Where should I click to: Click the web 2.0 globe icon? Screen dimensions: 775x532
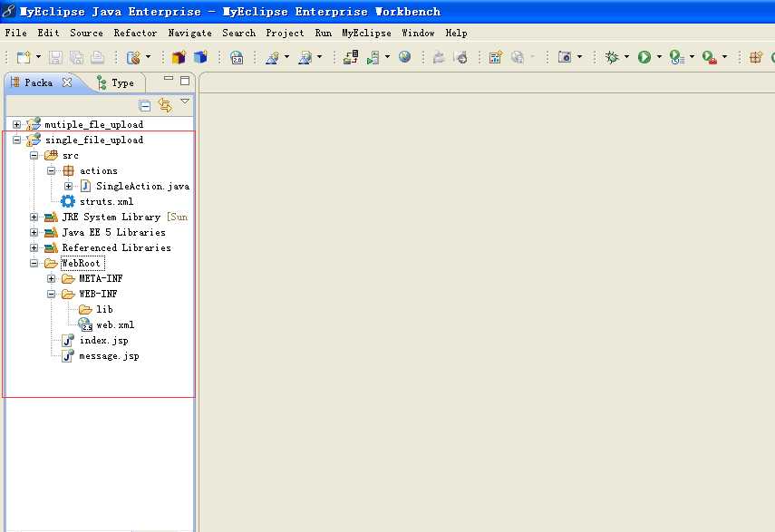point(237,57)
